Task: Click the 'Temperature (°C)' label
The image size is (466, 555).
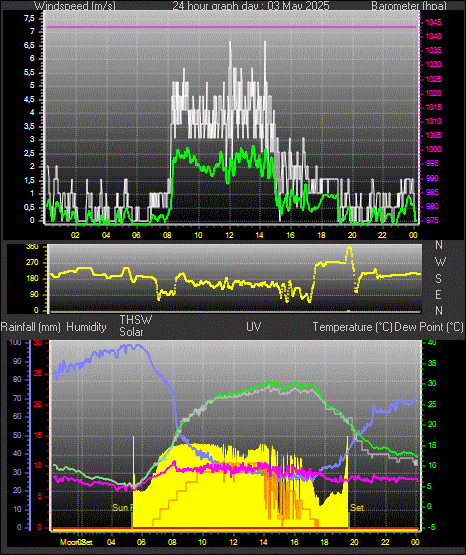Action: pyautogui.click(x=352, y=327)
